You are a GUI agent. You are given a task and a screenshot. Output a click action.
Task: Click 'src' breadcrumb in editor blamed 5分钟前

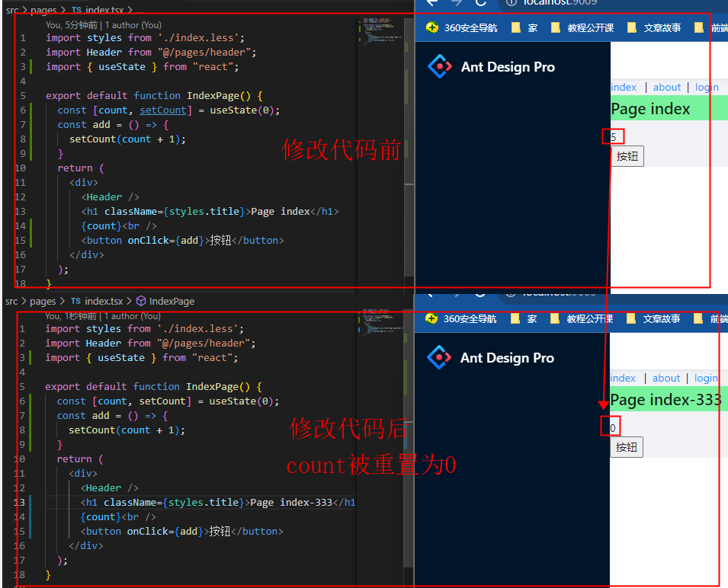[11, 10]
